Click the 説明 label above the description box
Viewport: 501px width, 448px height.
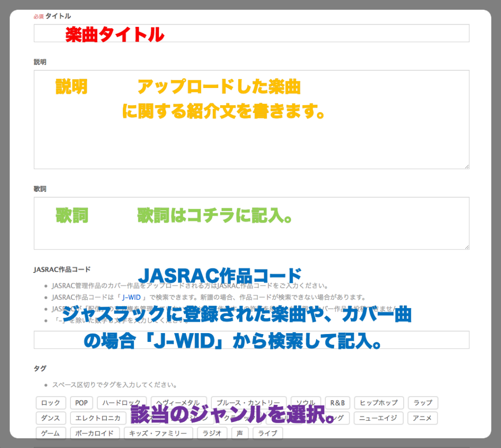40,62
